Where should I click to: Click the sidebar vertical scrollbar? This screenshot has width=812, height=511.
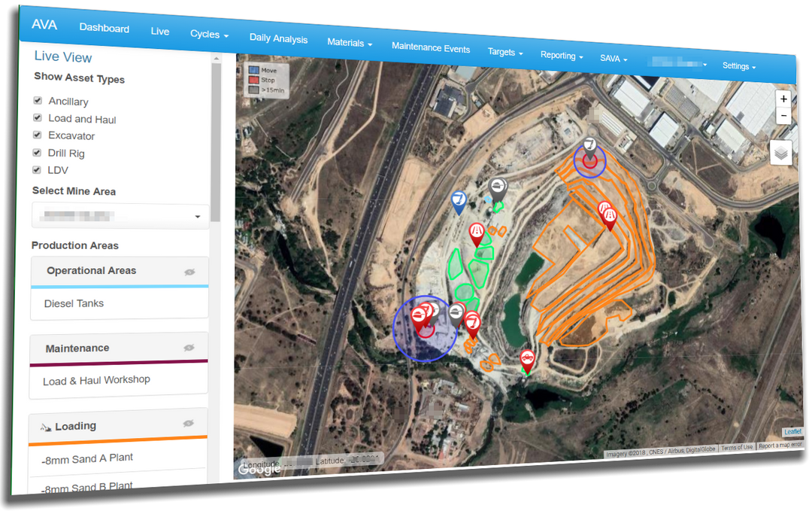216,143
